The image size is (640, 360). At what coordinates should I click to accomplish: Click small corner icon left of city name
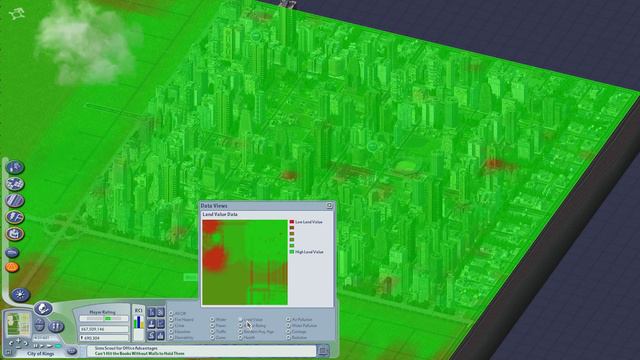[8, 352]
